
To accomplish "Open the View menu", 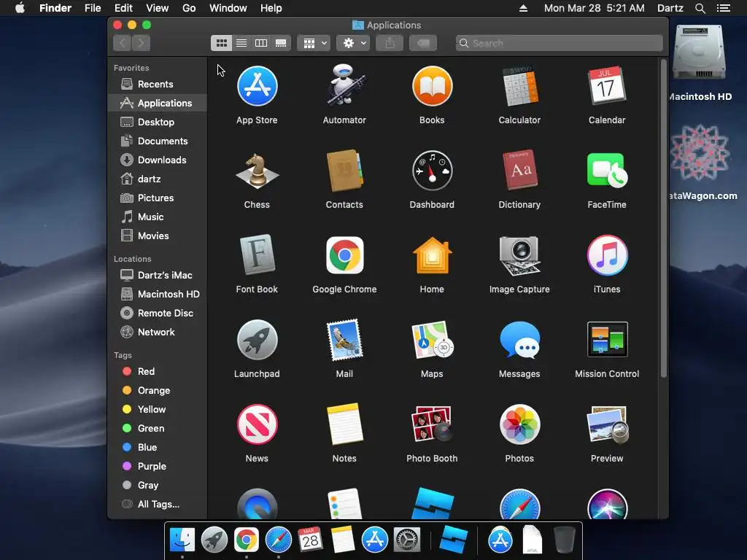I will 158,8.
